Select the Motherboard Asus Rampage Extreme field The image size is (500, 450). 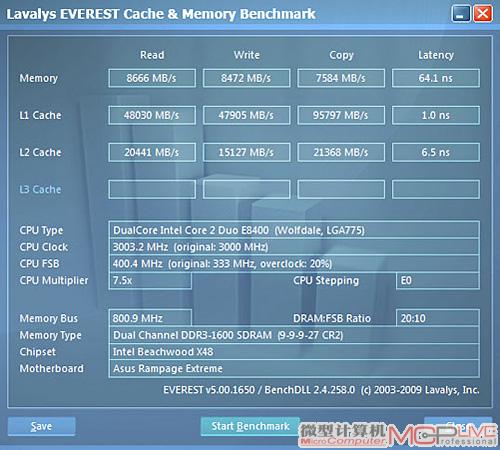coord(294,369)
